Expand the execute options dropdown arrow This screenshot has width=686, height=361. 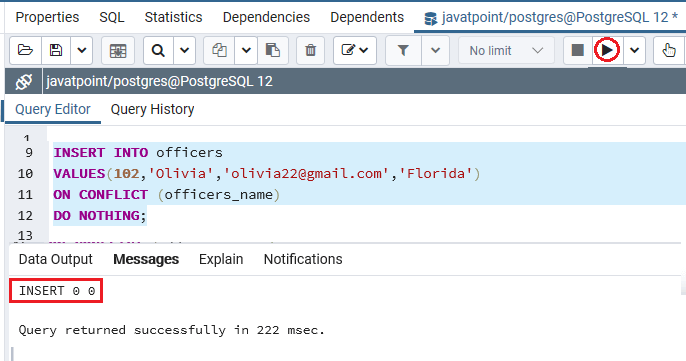point(634,50)
